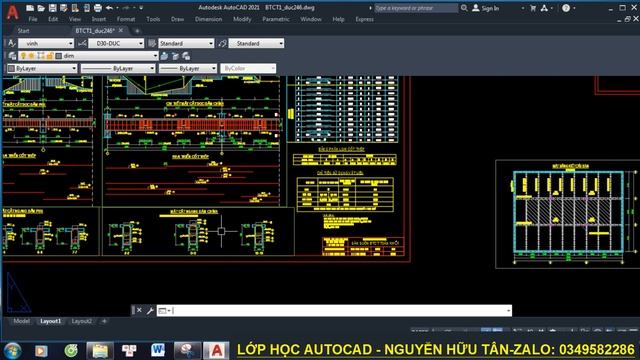Add new layout with plus button

(104, 322)
